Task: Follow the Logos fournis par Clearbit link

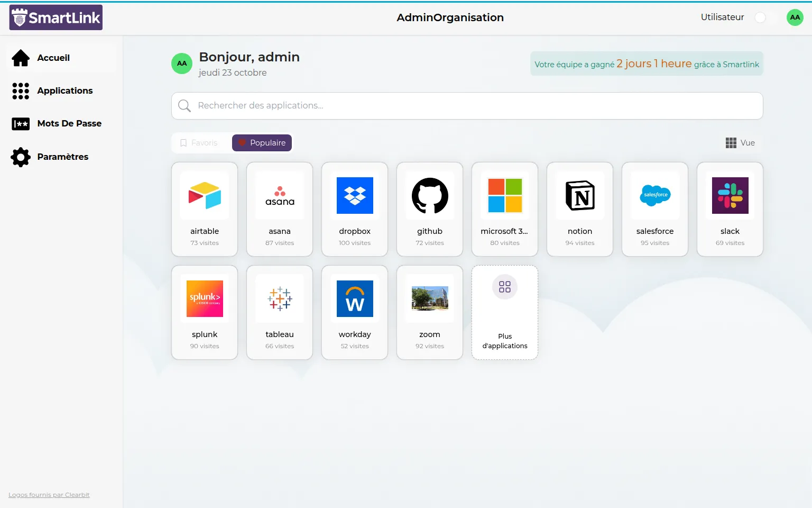Action: 49,495
